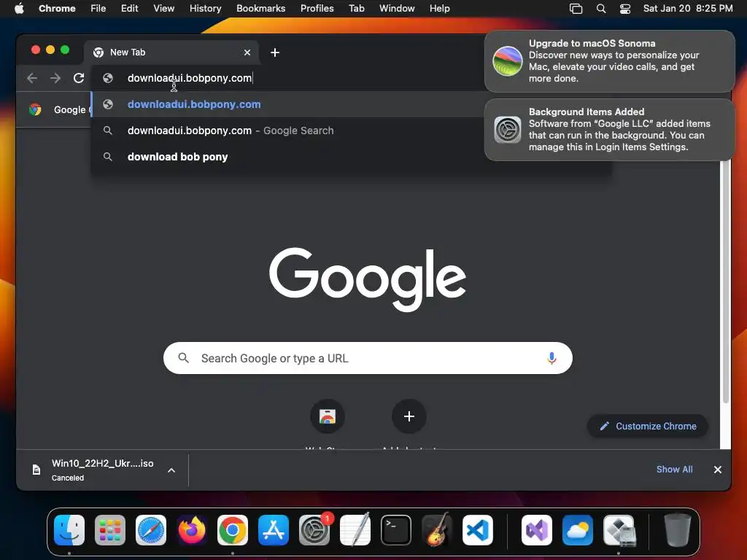Click the page vertical scrollbar
The width and height of the screenshot is (747, 560).
click(725, 283)
